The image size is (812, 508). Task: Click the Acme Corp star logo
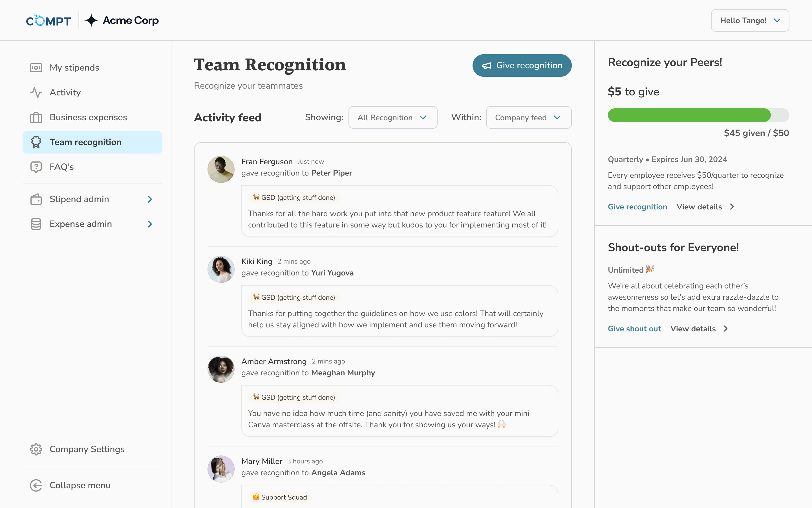tap(91, 21)
